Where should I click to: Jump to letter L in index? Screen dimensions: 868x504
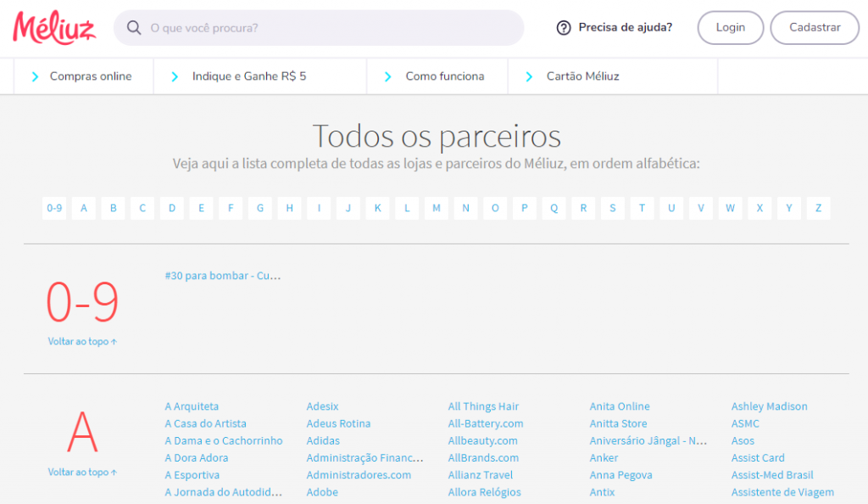click(x=407, y=208)
